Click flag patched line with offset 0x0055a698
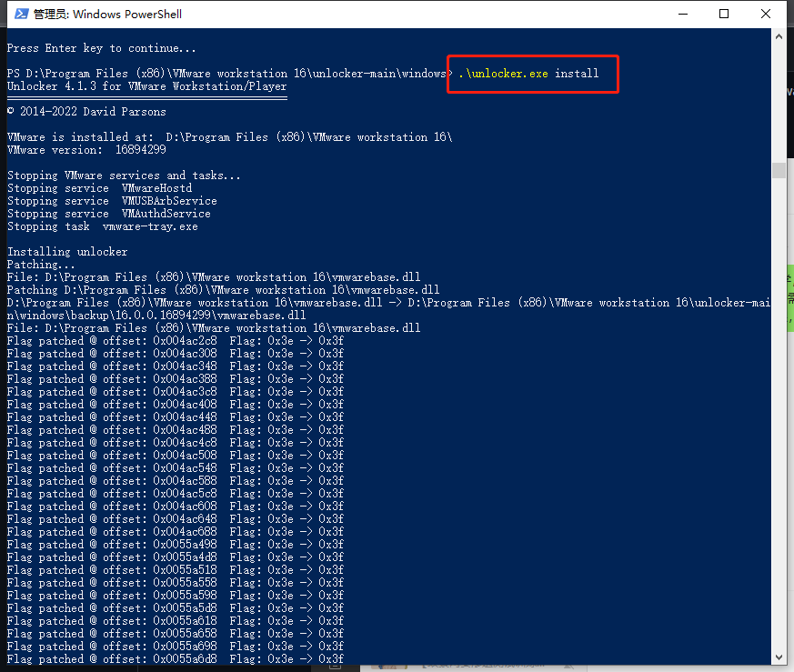Image resolution: width=794 pixels, height=672 pixels. point(176,647)
